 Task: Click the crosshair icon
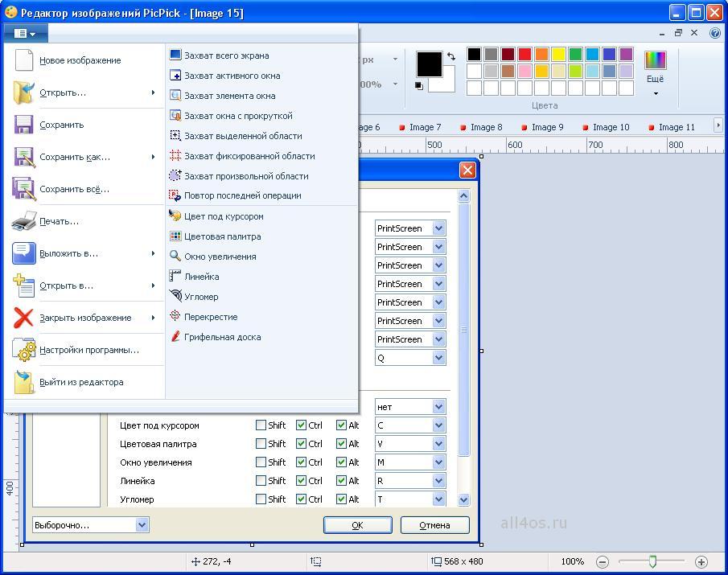coord(175,316)
